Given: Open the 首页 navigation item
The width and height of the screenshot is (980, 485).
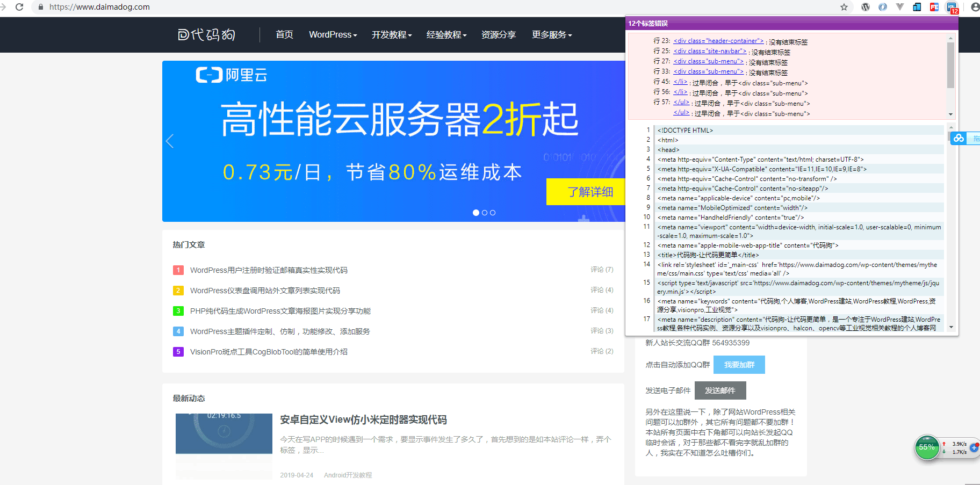Looking at the screenshot, I should [x=284, y=35].
